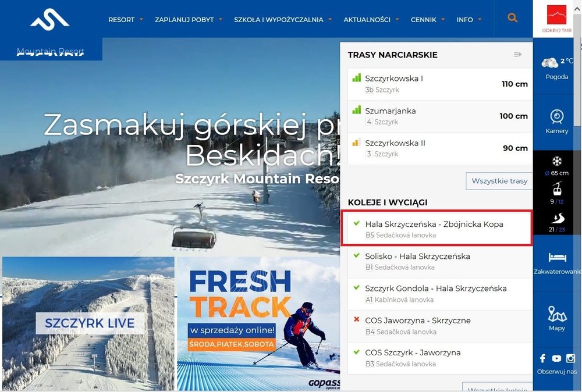Open the Pogoda weather cloud icon
This screenshot has width=582, height=392.
pos(549,63)
